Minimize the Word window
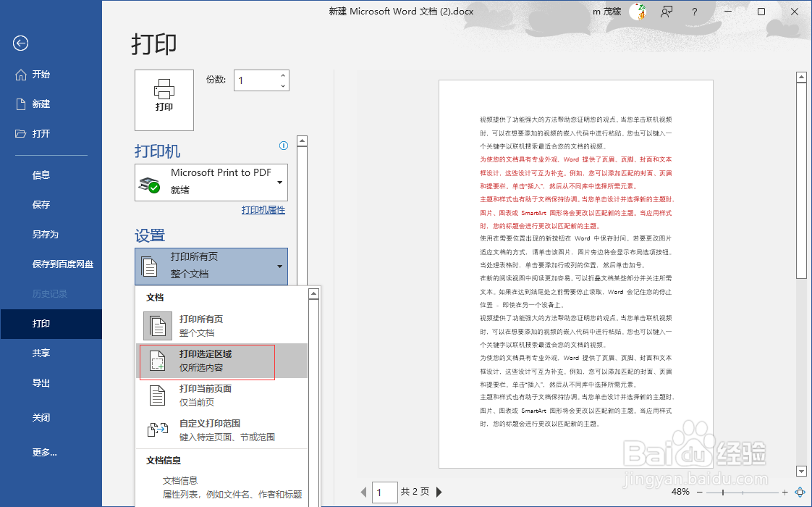 [728, 12]
